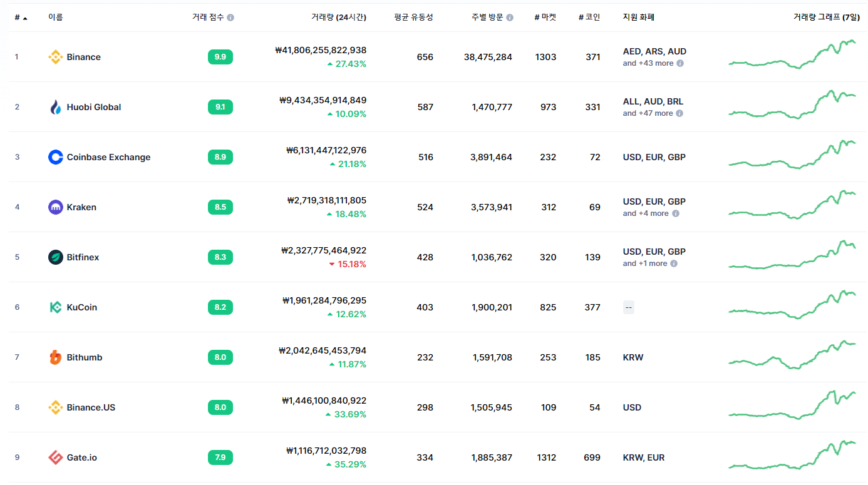Click KuCoin's '--' supported currency badge
The height and width of the screenshot is (485, 868).
(629, 307)
